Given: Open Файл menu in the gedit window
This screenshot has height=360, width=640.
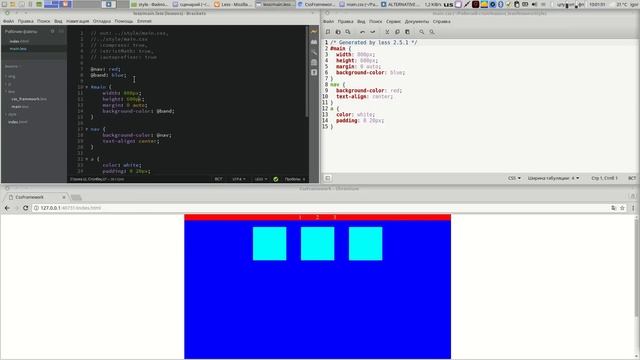Looking at the screenshot, I should 328,21.
